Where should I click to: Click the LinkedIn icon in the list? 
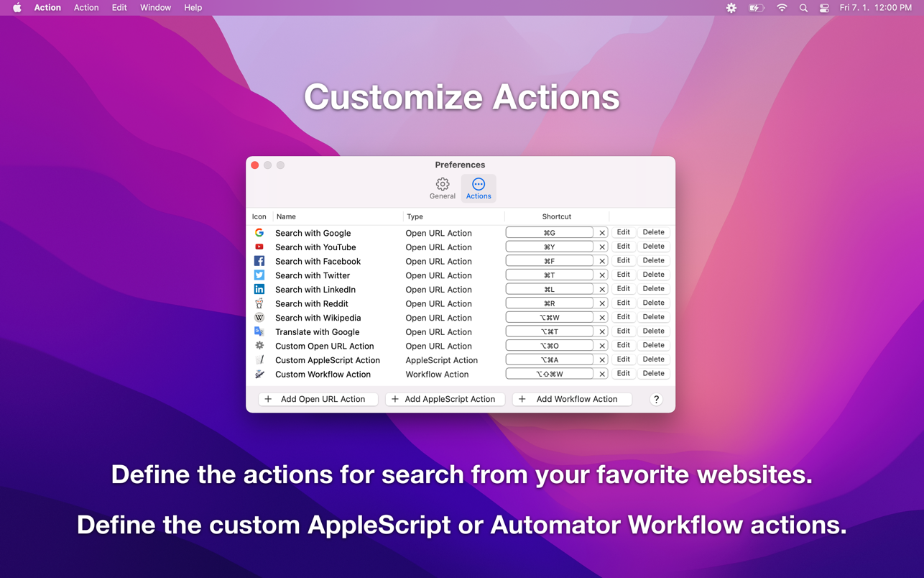[259, 289]
